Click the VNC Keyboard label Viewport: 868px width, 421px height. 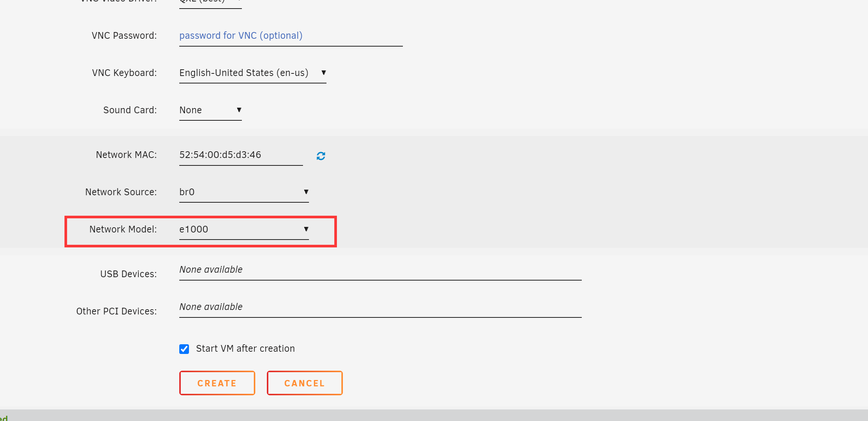tap(124, 73)
